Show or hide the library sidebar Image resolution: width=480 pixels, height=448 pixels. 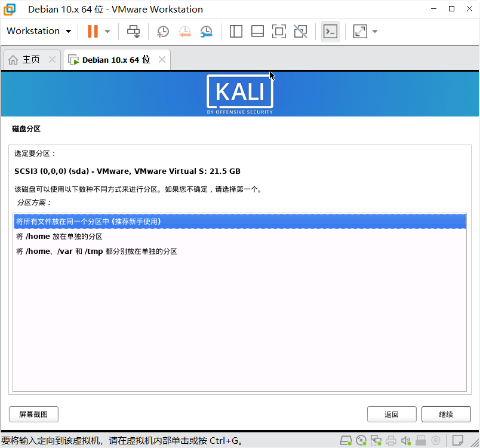[236, 31]
